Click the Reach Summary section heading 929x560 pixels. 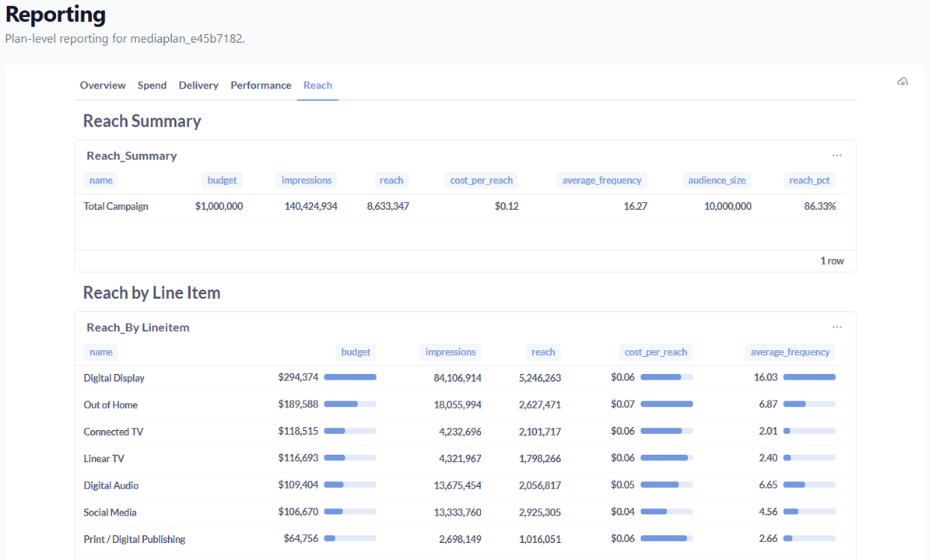pyautogui.click(x=142, y=121)
